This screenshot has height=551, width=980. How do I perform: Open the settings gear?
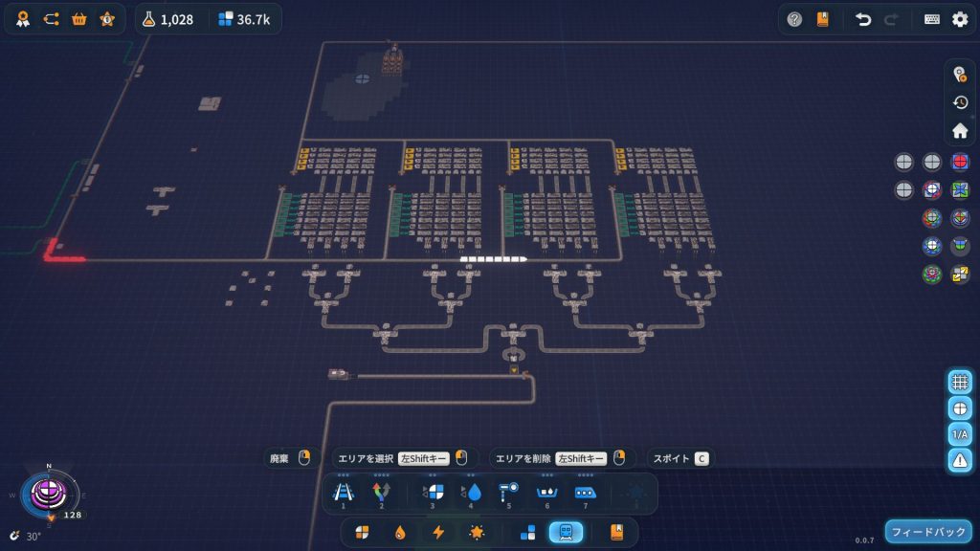click(x=960, y=19)
